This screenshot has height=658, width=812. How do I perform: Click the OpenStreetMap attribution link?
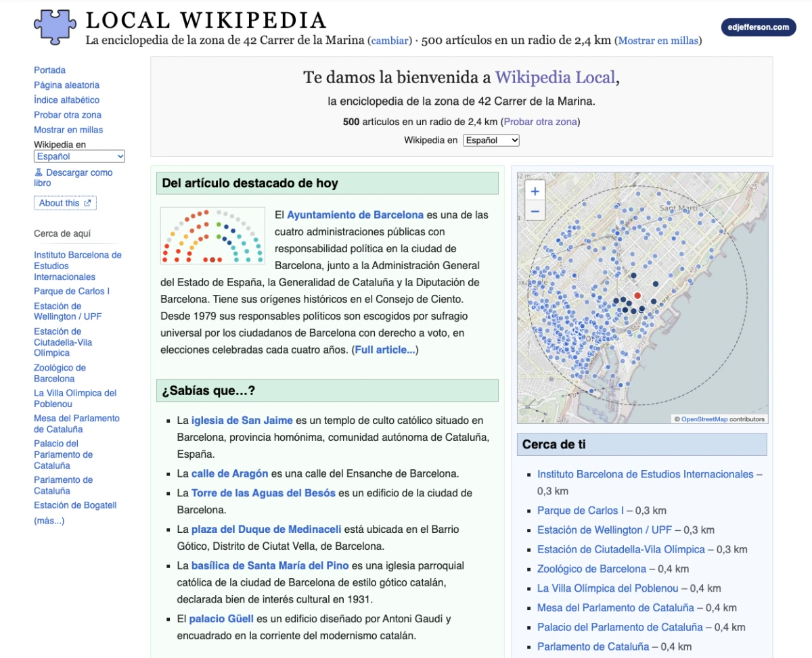pyautogui.click(x=704, y=419)
